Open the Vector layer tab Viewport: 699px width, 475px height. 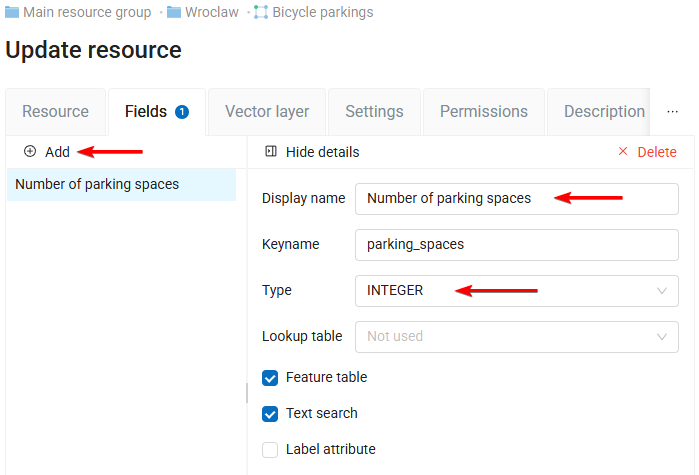click(x=267, y=112)
